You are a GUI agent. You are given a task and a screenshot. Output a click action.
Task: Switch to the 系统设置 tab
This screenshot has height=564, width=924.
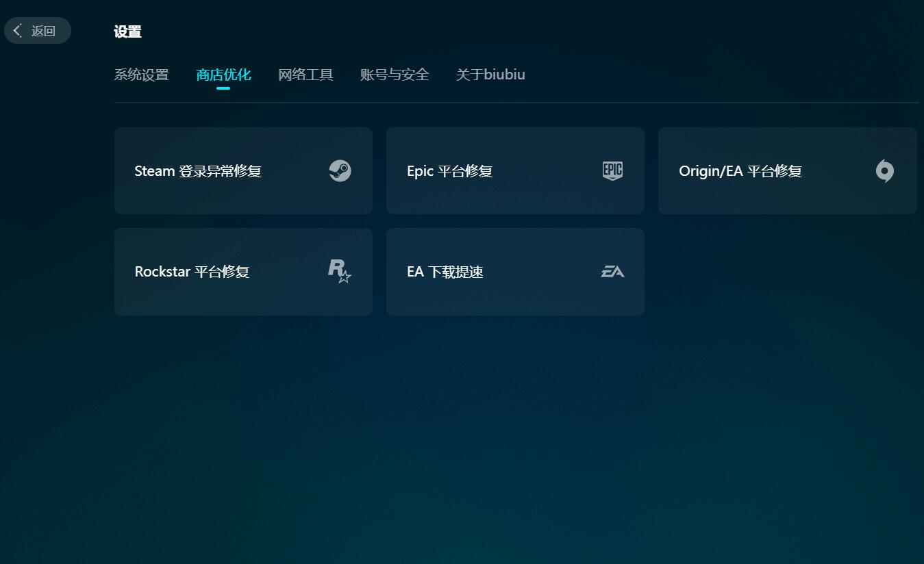pyautogui.click(x=141, y=75)
